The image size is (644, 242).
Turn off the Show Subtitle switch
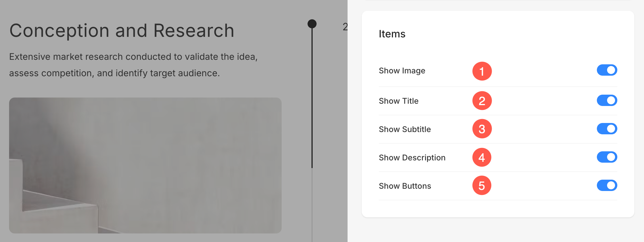(x=607, y=129)
